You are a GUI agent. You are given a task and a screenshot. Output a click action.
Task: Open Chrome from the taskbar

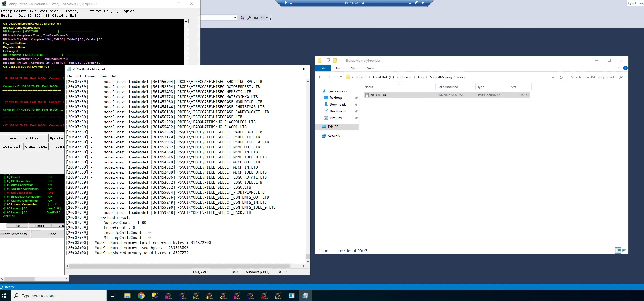141,296
